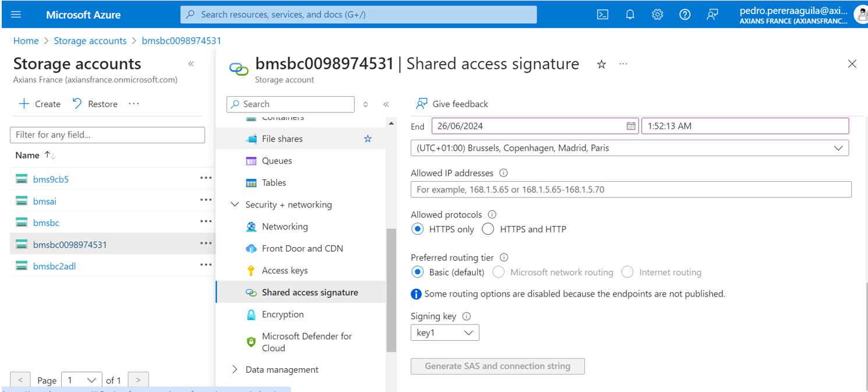The width and height of the screenshot is (868, 392).
Task: Click the help question mark icon
Action: [x=684, y=15]
